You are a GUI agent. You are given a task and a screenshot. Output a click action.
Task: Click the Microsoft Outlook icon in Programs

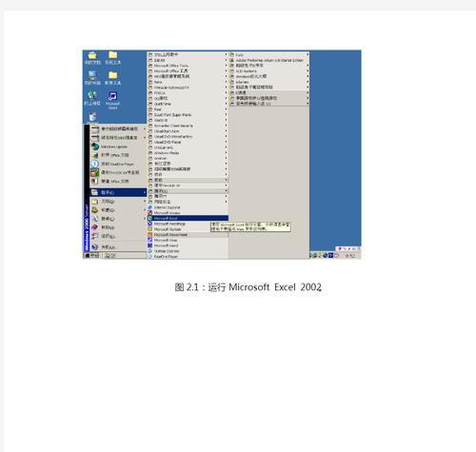[x=150, y=229]
